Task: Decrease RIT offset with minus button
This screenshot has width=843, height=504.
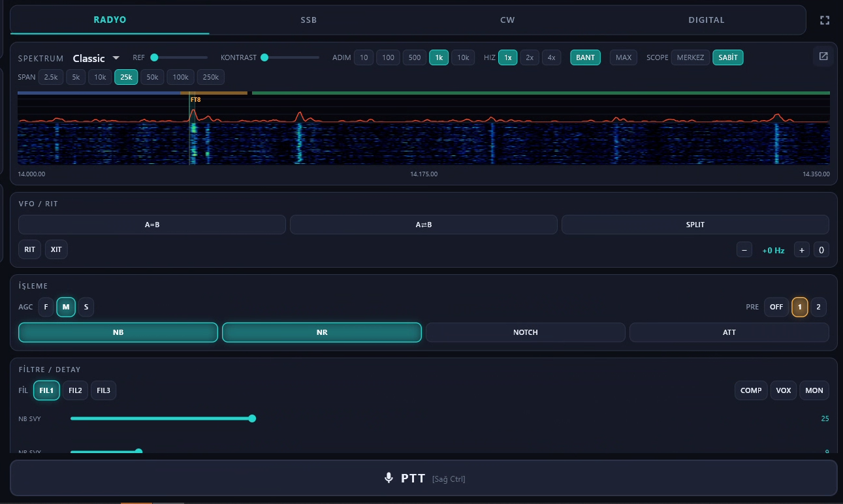Action: [x=744, y=250]
